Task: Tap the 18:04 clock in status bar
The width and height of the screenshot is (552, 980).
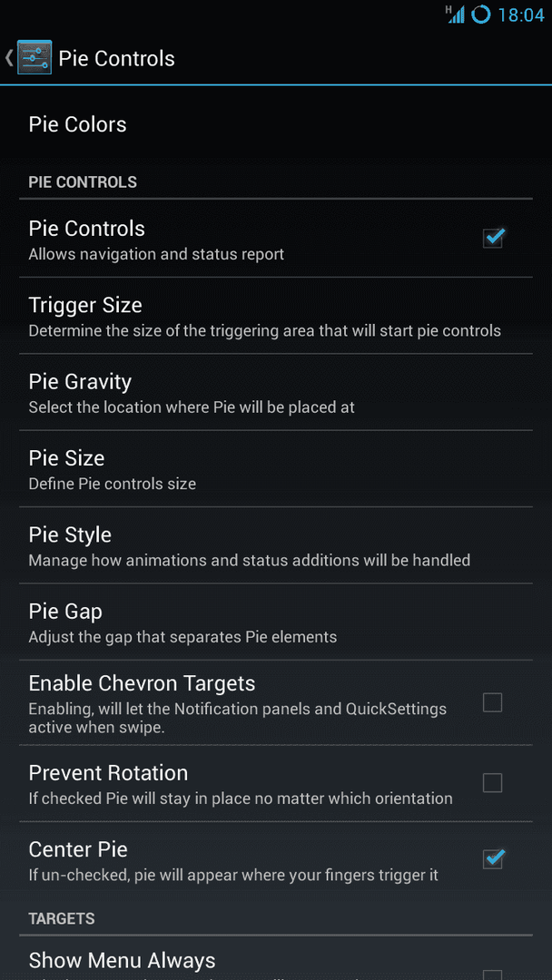Action: [x=521, y=15]
